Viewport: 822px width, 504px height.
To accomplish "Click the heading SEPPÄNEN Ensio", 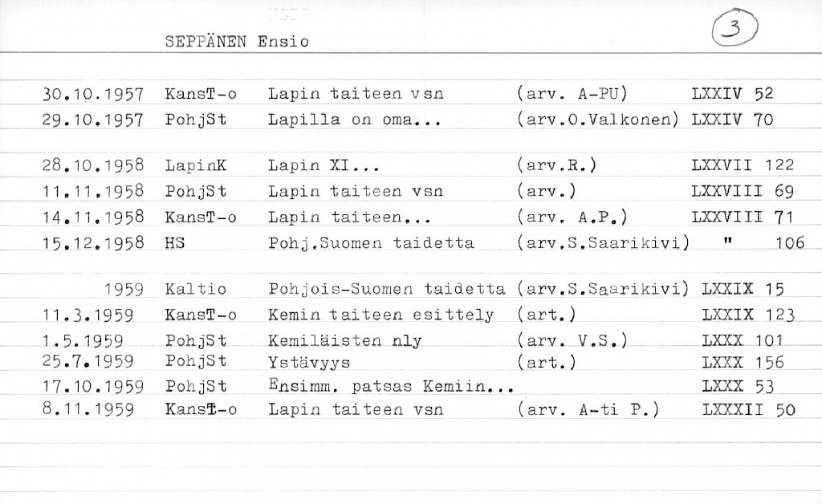I will [237, 41].
